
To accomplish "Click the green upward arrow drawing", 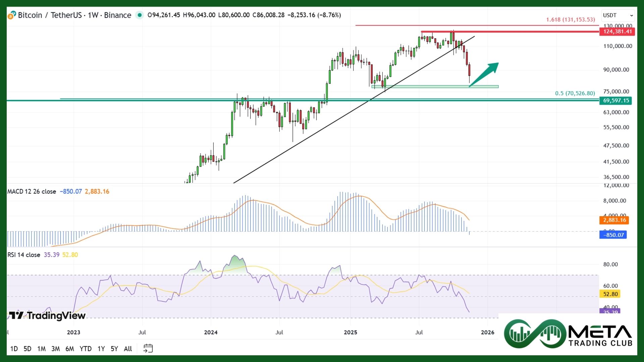I will (x=484, y=74).
